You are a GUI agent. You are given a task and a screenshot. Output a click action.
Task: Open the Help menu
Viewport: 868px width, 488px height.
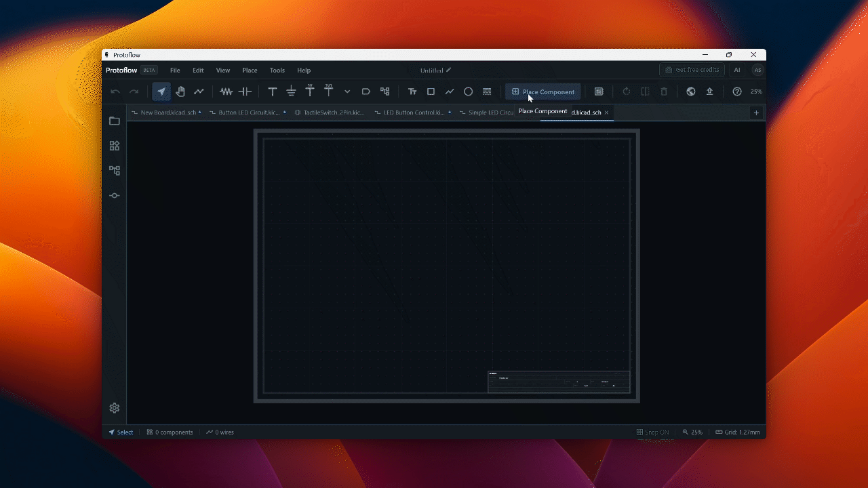pos(304,70)
